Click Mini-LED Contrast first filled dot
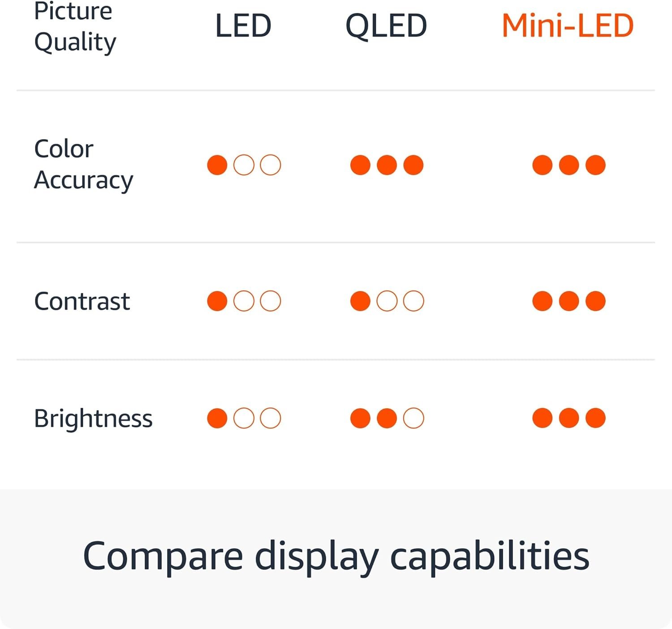 click(x=542, y=301)
